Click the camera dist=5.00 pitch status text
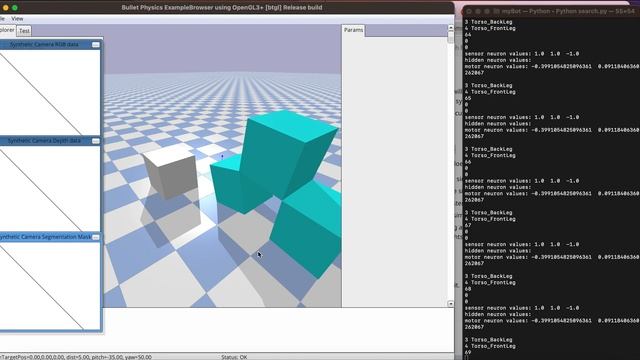Image resolution: width=640 pixels, height=360 pixels. (76, 357)
